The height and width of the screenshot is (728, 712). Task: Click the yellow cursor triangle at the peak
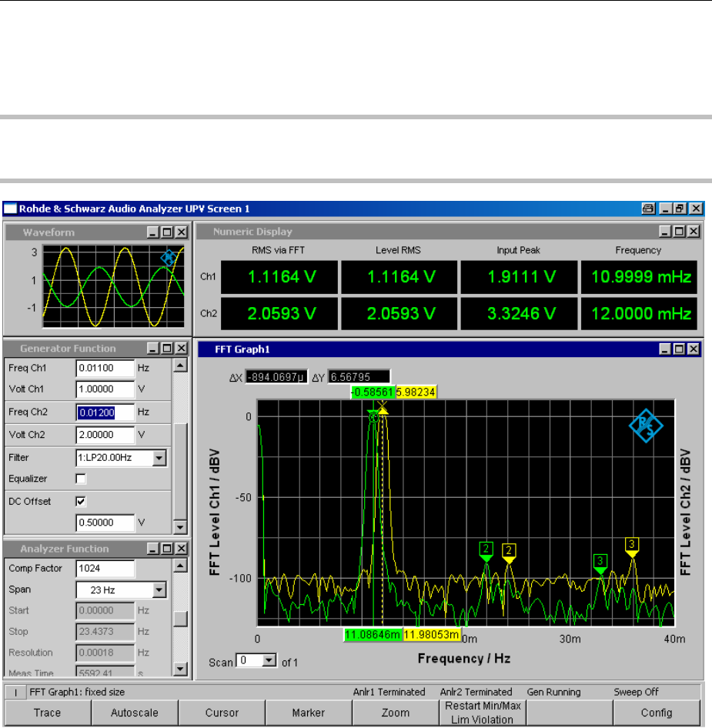point(383,410)
